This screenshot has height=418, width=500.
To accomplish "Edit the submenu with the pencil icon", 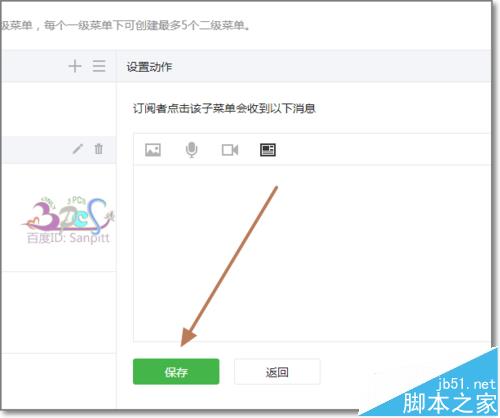I will 78,149.
